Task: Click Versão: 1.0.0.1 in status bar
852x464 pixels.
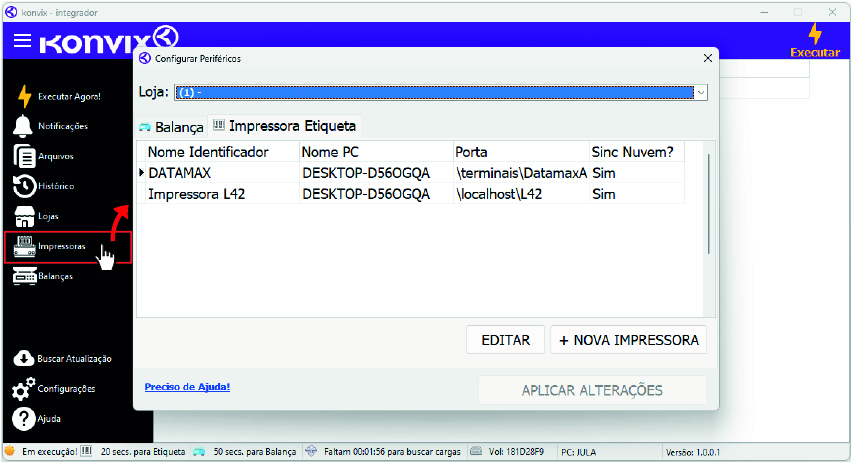Action: click(x=693, y=452)
